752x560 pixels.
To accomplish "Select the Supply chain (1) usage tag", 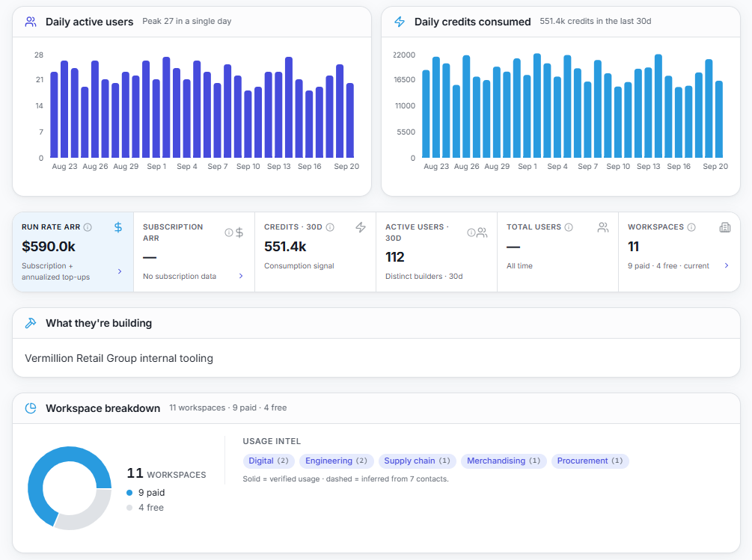I will click(x=418, y=461).
